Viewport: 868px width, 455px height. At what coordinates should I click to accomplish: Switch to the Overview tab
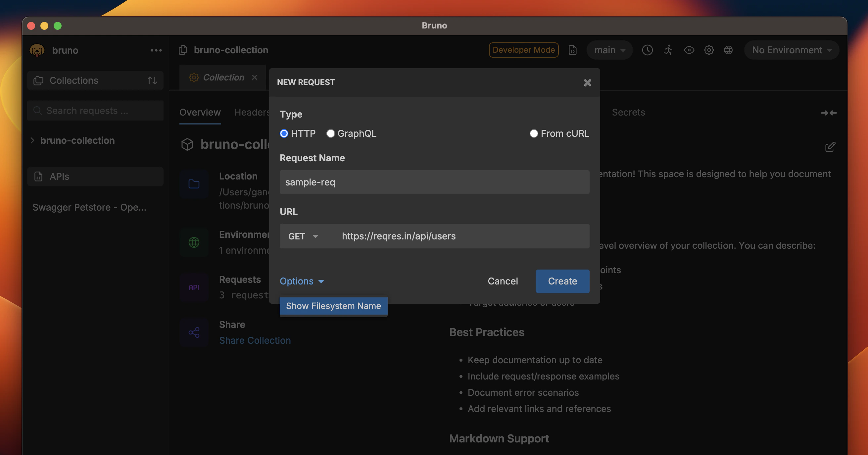click(x=200, y=112)
